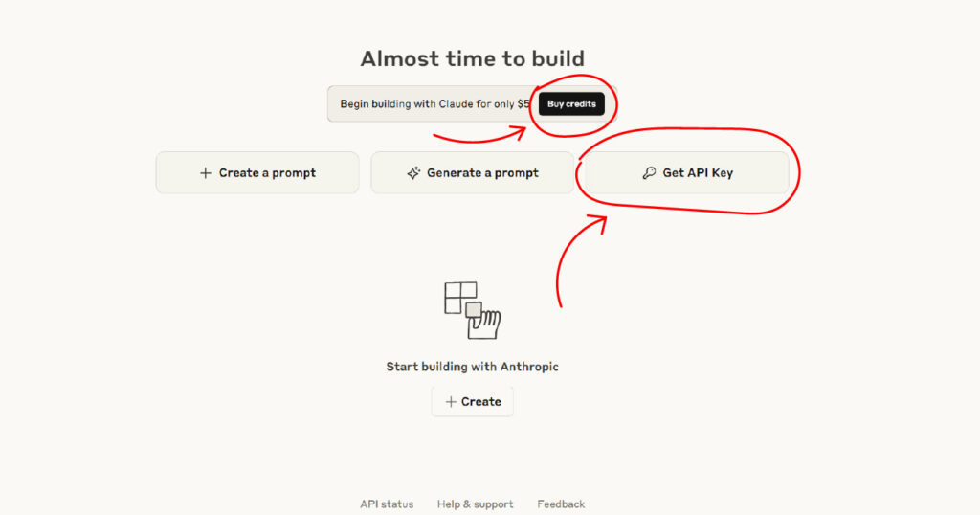Open the Feedback footer link
Screen dimensions: 980x515
tap(561, 504)
